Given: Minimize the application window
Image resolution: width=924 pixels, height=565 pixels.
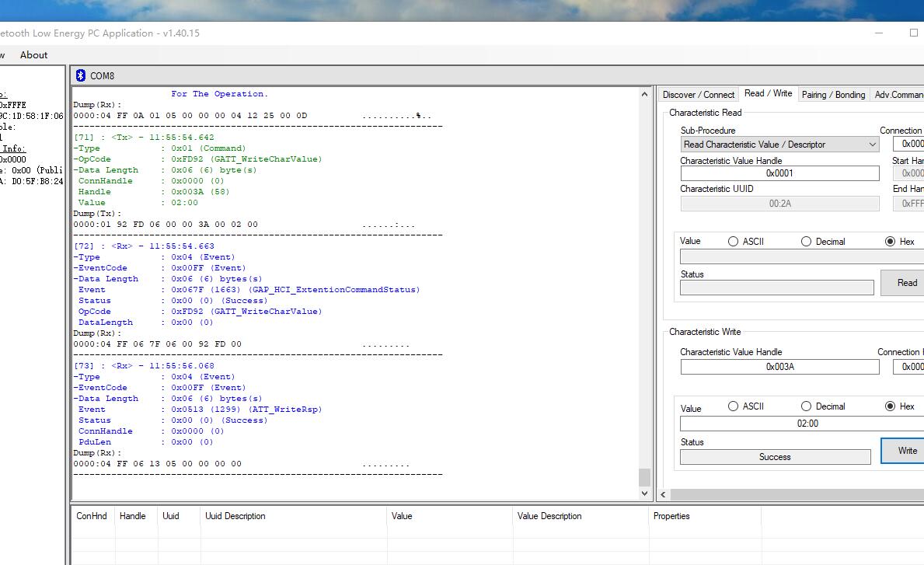Looking at the screenshot, I should (879, 33).
